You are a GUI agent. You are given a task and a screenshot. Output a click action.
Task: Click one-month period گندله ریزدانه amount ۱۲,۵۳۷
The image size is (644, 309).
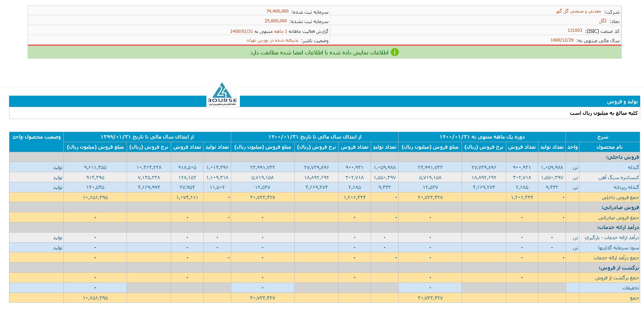coord(430,187)
